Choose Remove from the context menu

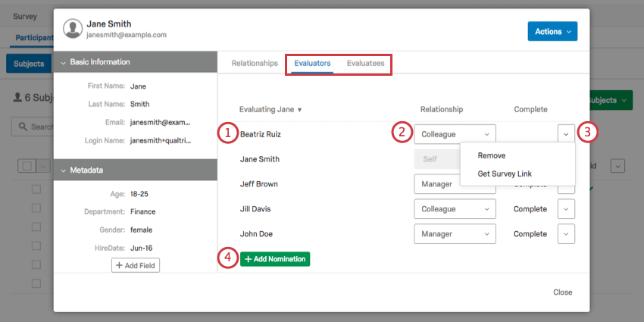click(491, 155)
